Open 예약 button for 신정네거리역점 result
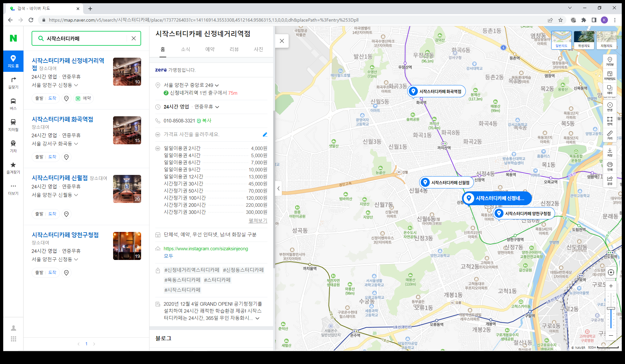 pos(83,98)
